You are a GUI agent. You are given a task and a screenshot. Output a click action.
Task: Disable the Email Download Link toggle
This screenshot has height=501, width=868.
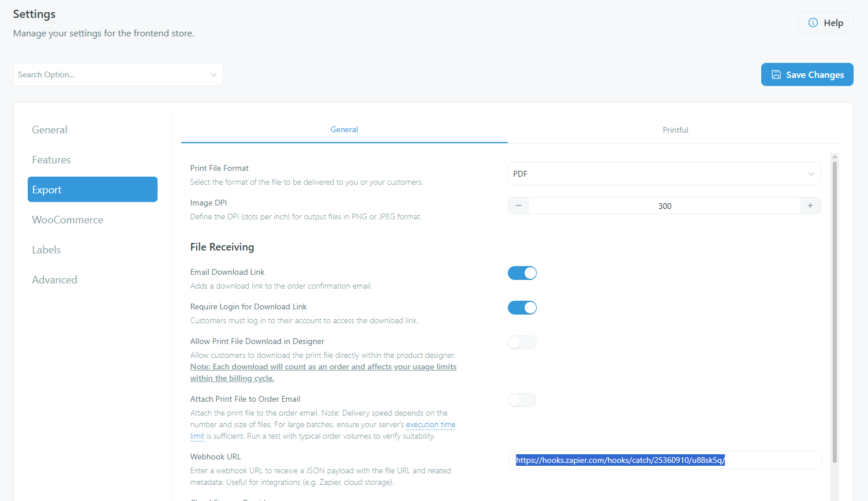click(522, 273)
